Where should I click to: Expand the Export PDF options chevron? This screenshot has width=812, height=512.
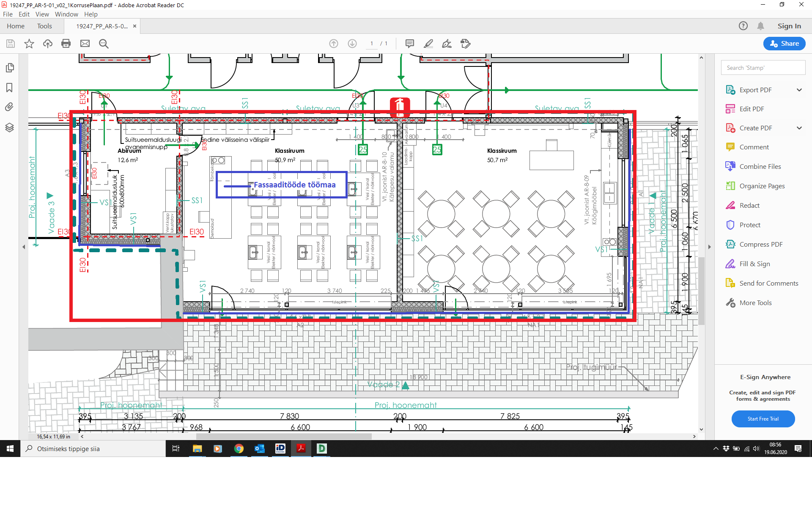pyautogui.click(x=799, y=90)
